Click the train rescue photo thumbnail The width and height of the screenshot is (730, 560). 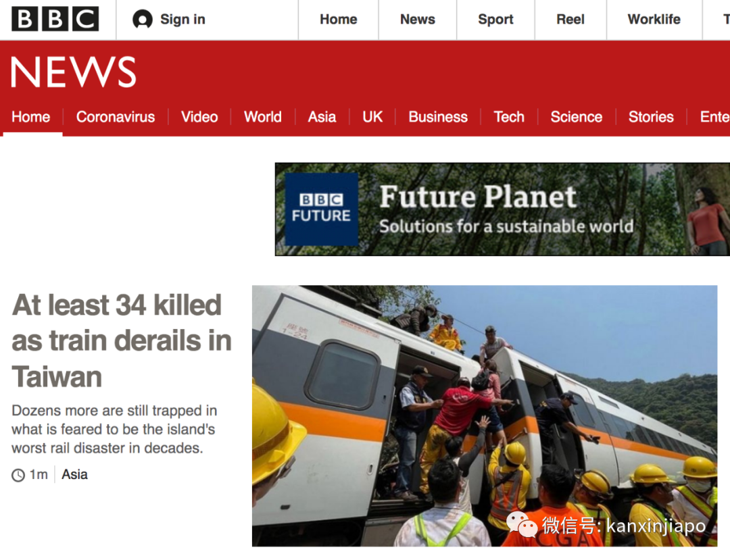click(485, 416)
